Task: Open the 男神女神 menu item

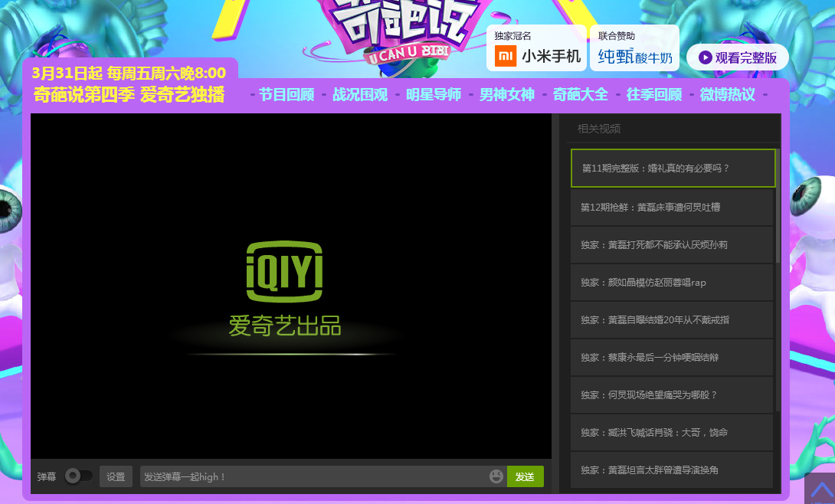Action: tap(507, 95)
